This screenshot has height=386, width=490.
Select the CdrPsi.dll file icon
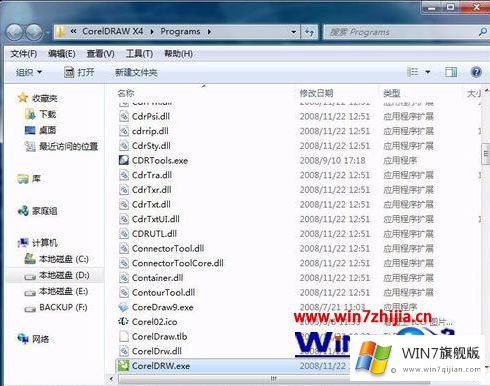pyautogui.click(x=124, y=116)
